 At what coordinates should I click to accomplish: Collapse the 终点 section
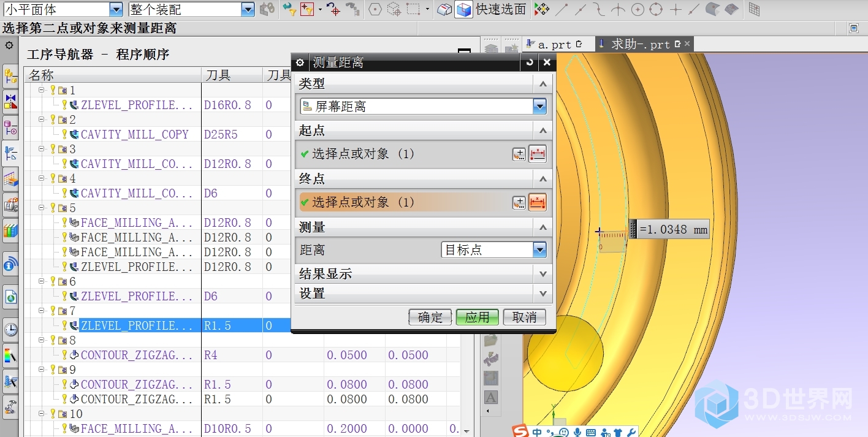[x=542, y=179]
